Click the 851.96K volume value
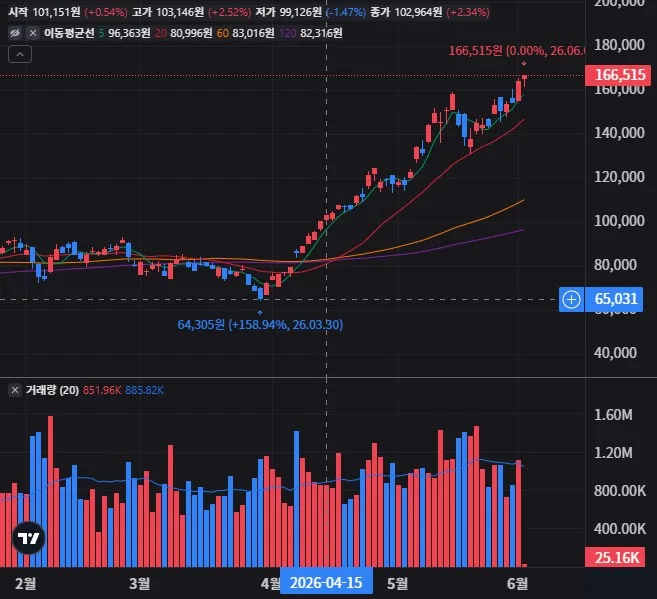Image resolution: width=657 pixels, height=599 pixels. (x=102, y=390)
